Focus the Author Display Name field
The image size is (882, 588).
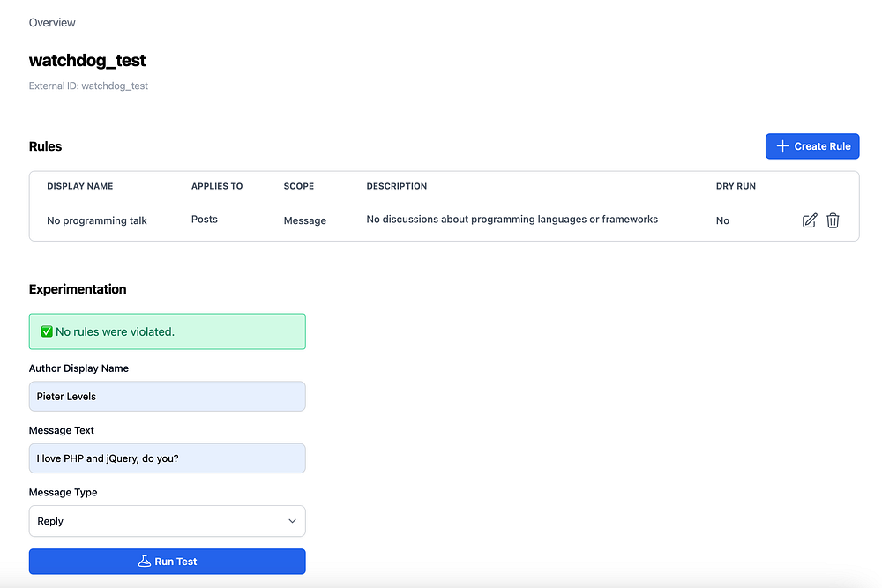click(167, 397)
